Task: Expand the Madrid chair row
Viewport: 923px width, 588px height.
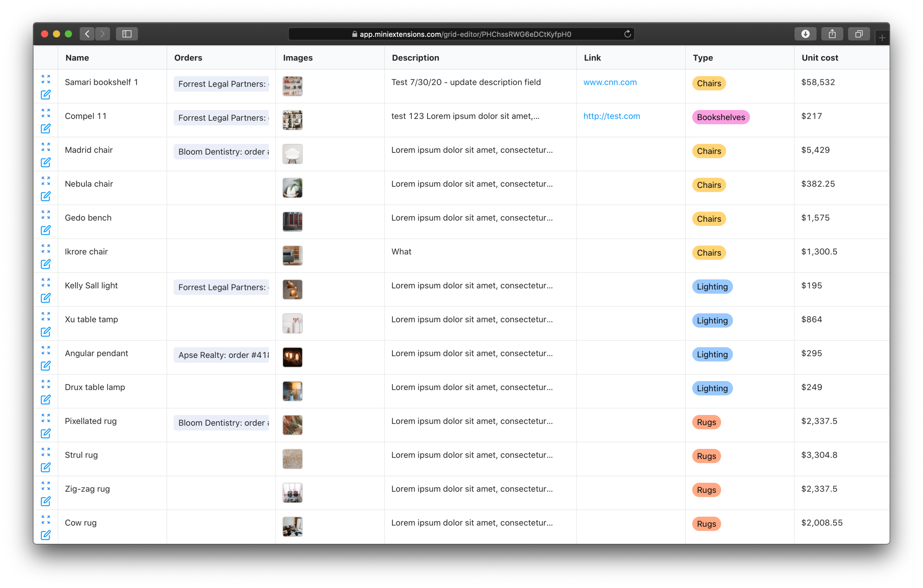Action: tap(46, 147)
